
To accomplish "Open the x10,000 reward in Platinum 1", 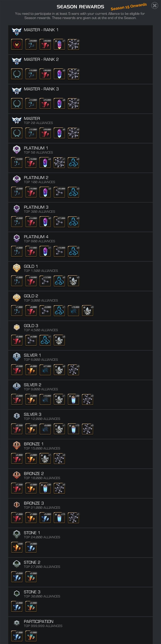I will click(x=17, y=163).
